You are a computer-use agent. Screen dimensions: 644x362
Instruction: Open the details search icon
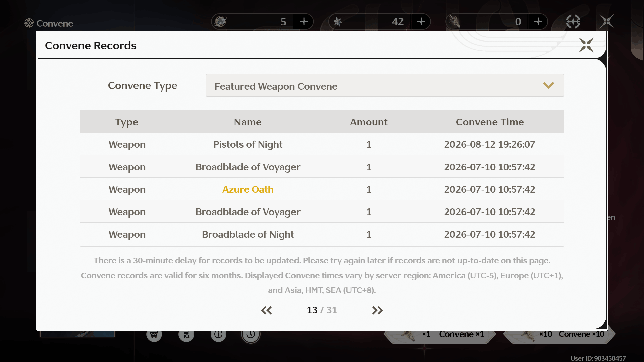186,334
